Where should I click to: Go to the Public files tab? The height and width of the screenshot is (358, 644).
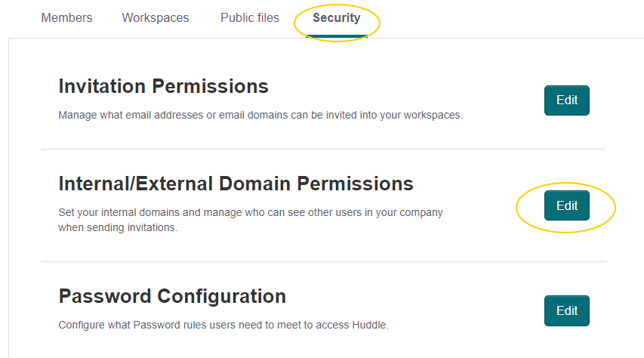pyautogui.click(x=249, y=17)
